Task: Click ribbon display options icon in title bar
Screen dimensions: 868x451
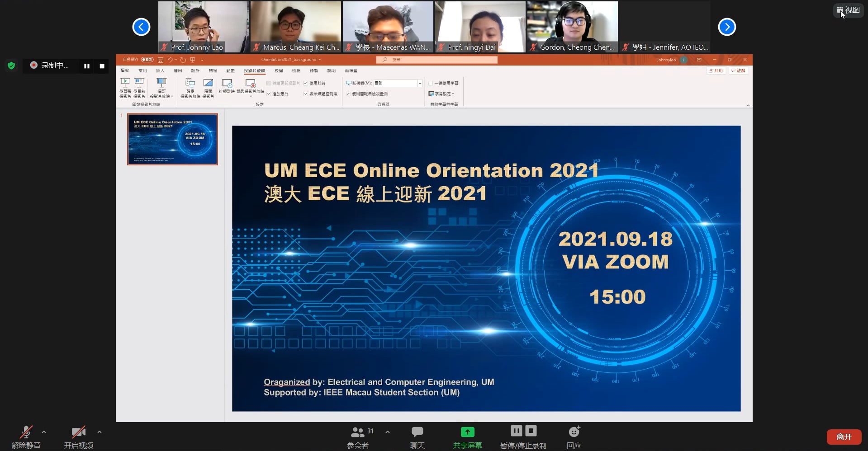Action: coord(699,60)
